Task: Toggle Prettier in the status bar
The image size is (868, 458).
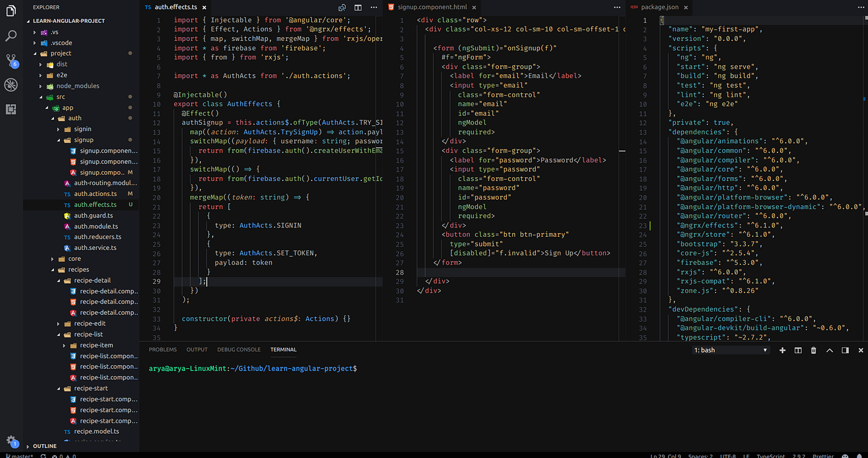Action: click(823, 456)
